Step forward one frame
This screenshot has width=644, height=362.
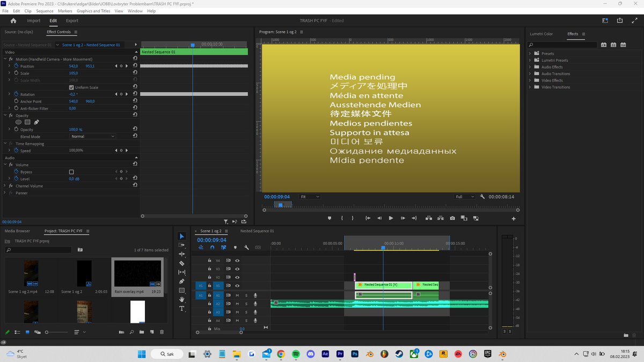click(402, 218)
